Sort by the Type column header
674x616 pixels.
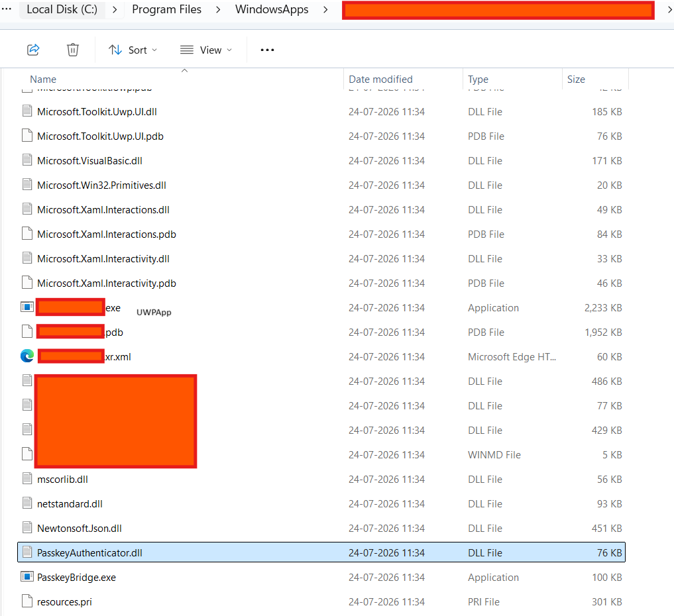click(478, 79)
